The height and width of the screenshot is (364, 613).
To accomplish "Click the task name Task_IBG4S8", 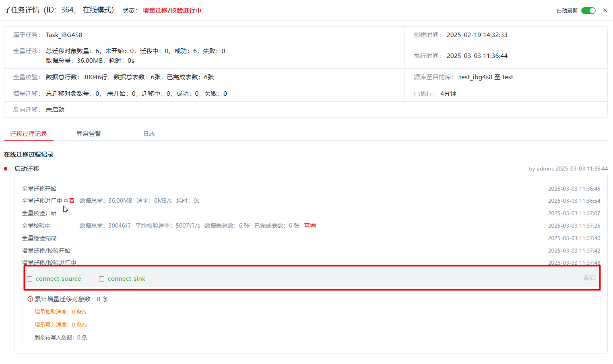I will click(x=64, y=35).
